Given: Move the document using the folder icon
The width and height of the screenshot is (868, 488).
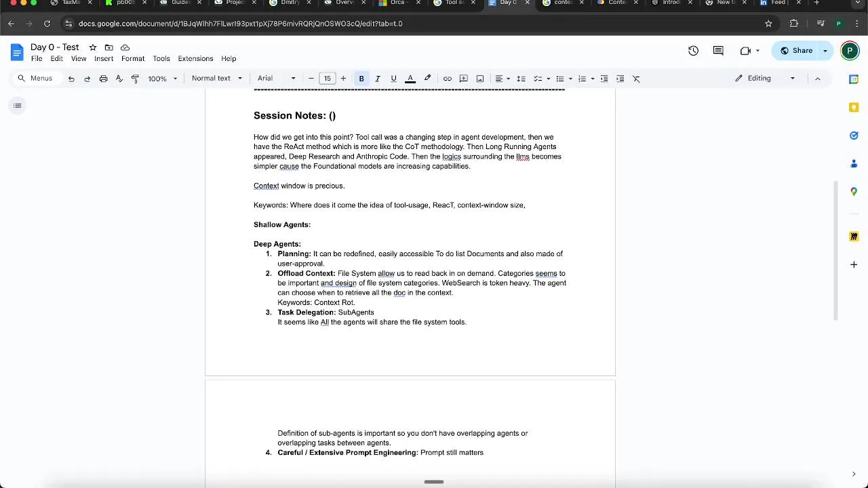Looking at the screenshot, I should [108, 47].
